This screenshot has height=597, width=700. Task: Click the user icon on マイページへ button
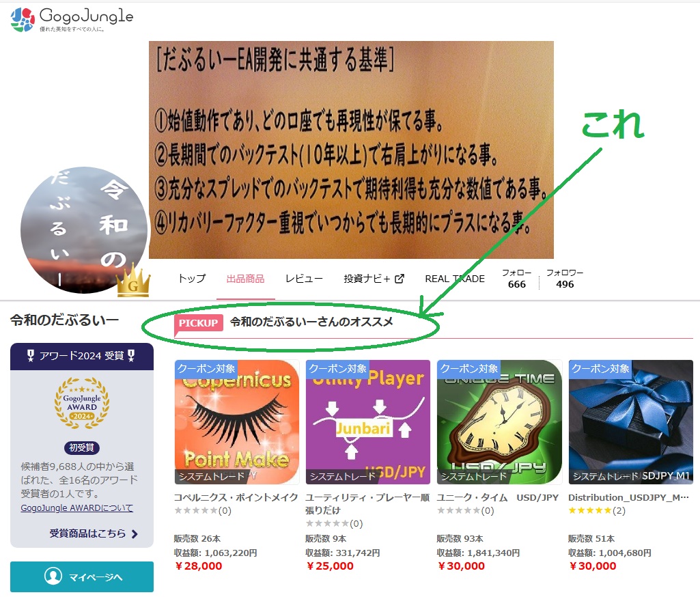click(53, 576)
